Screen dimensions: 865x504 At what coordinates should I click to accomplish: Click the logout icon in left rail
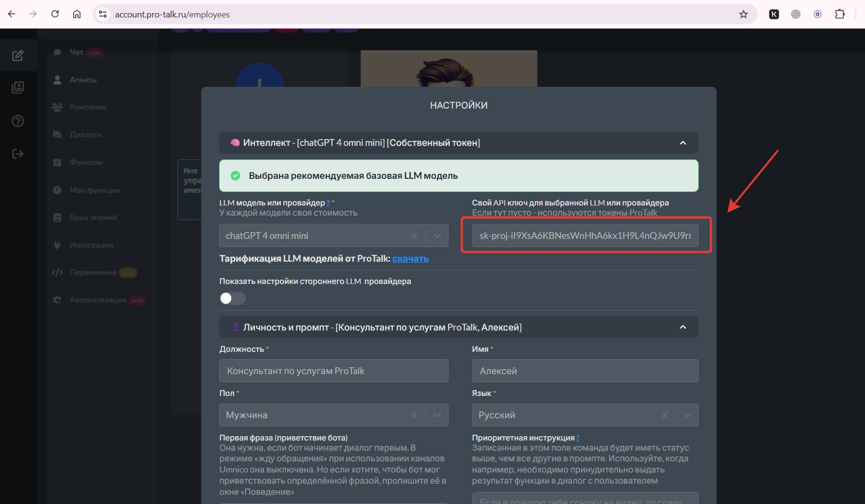click(x=18, y=154)
